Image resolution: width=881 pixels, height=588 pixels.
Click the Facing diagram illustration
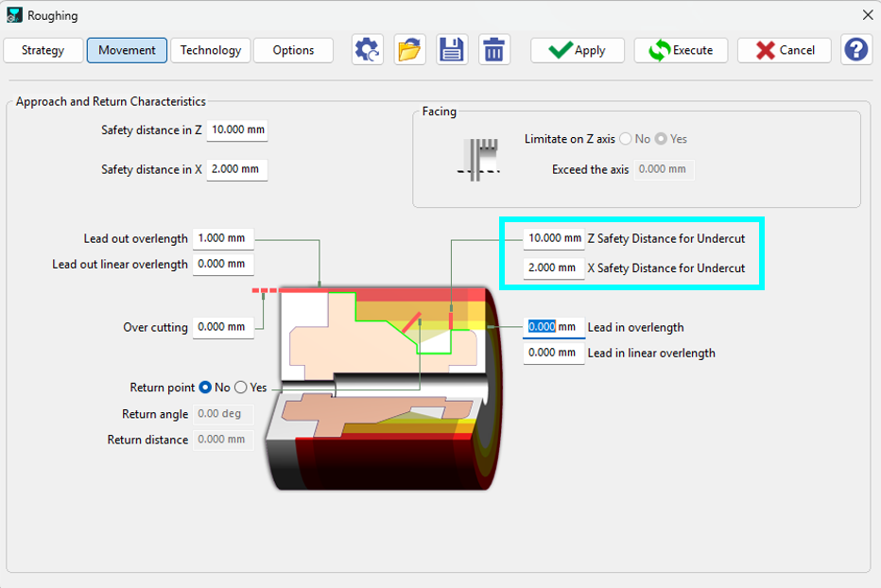479,160
